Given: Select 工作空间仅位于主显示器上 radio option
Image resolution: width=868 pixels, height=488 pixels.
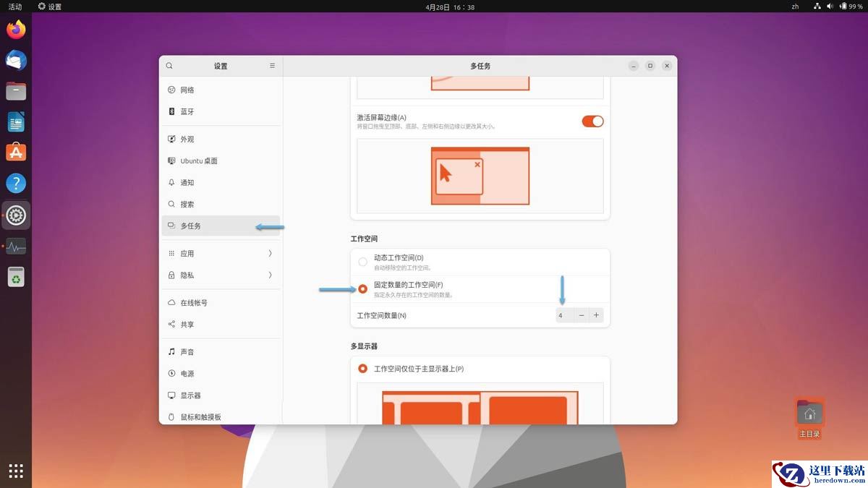Looking at the screenshot, I should click(363, 369).
